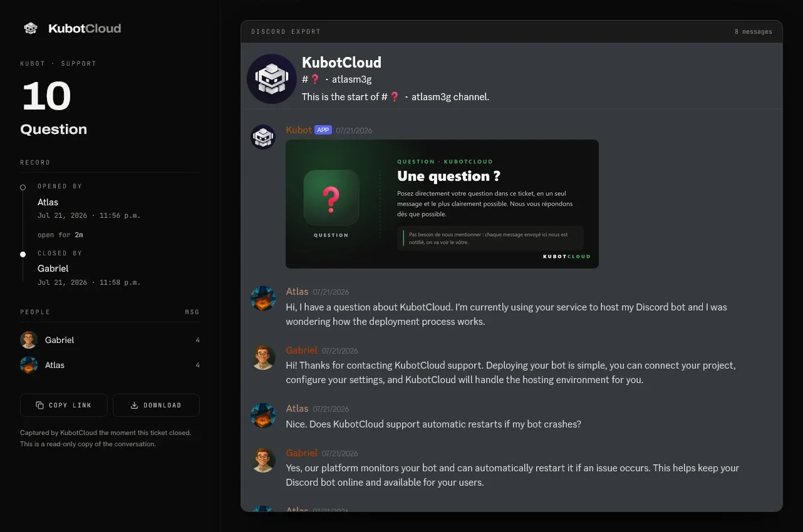The height and width of the screenshot is (532, 803).
Task: Click Atlas avatar on automatic restarts message
Action: coord(263,416)
